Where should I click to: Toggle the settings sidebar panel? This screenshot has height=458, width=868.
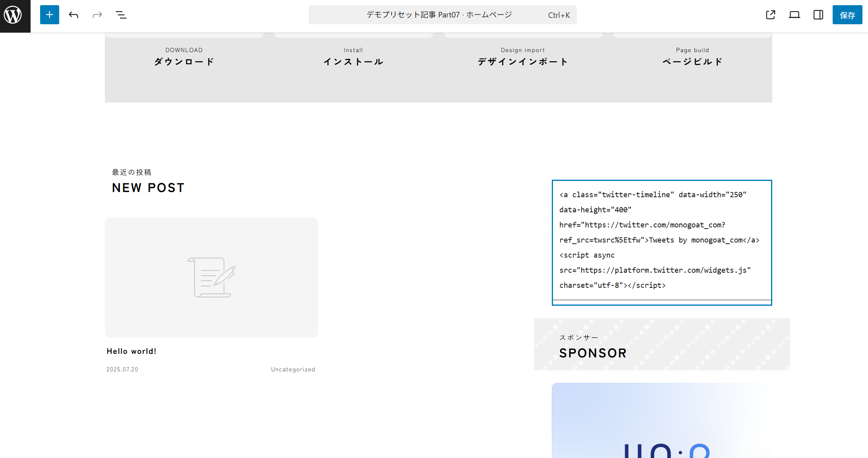pos(818,15)
